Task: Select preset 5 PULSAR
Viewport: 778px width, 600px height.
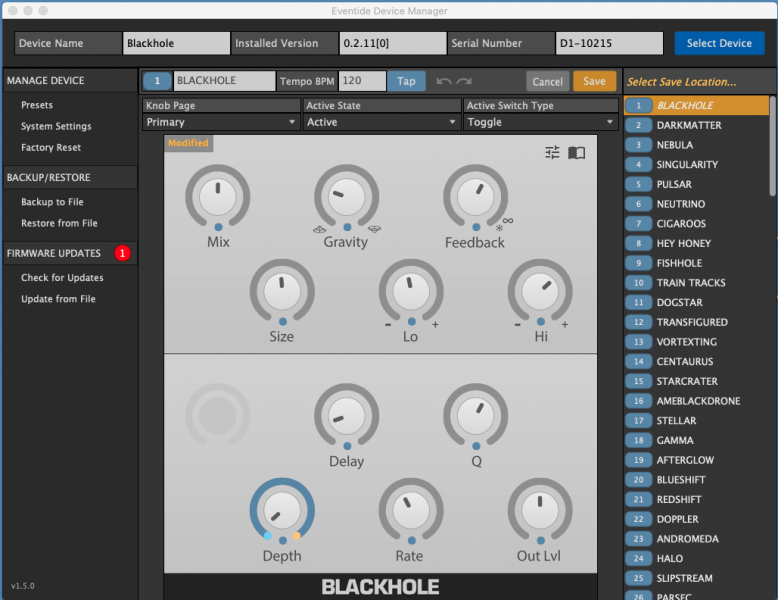Action: tap(696, 184)
